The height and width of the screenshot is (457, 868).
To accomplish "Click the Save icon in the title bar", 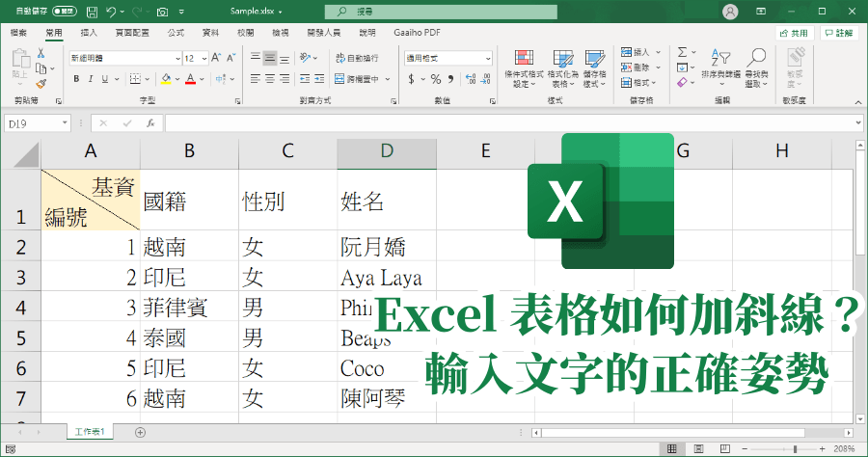I will click(x=93, y=12).
